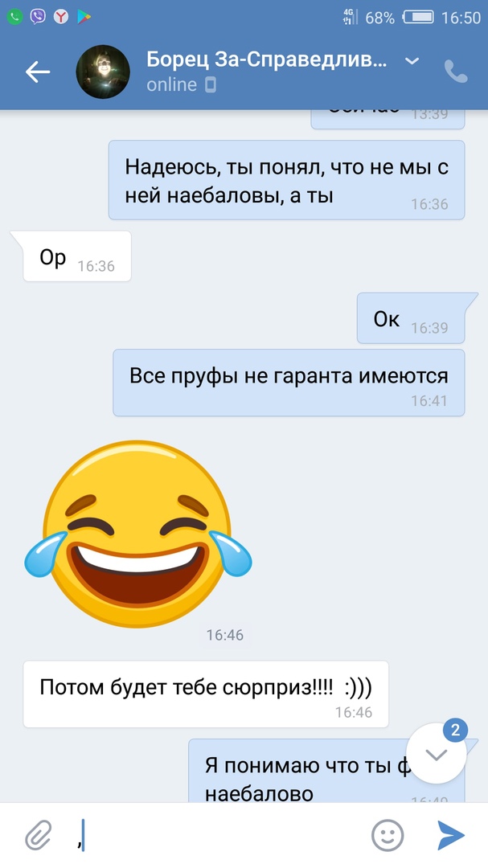Tap the back arrow in the header
This screenshot has width=488, height=868.
pos(38,72)
